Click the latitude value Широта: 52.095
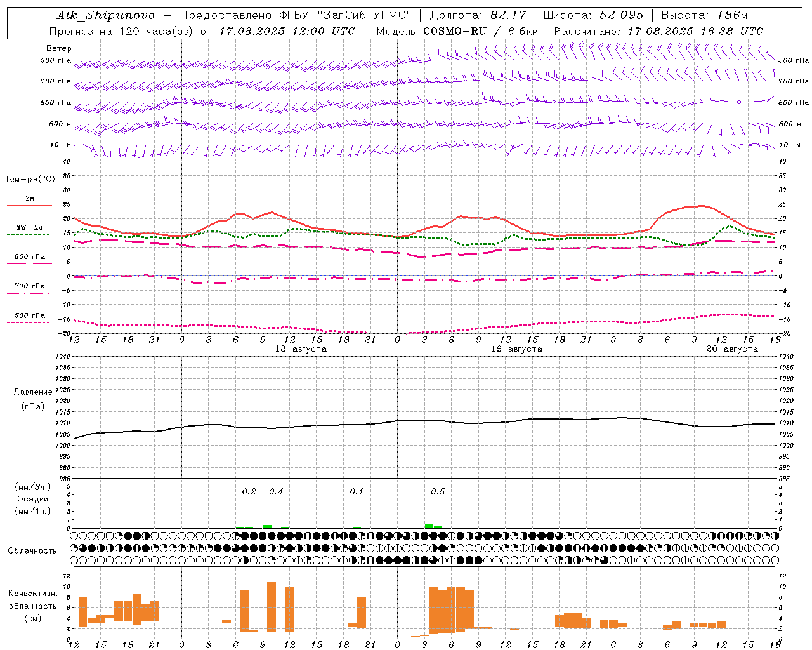 pyautogui.click(x=593, y=15)
